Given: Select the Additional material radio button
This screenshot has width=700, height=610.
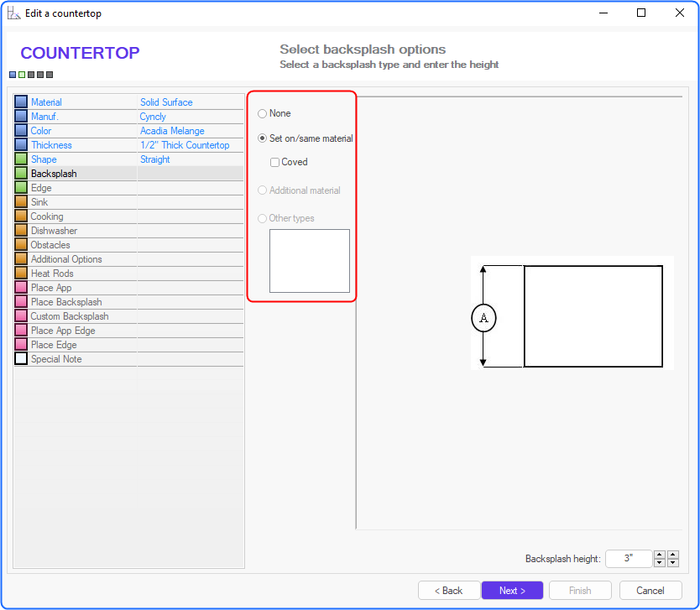Looking at the screenshot, I should pyautogui.click(x=262, y=190).
